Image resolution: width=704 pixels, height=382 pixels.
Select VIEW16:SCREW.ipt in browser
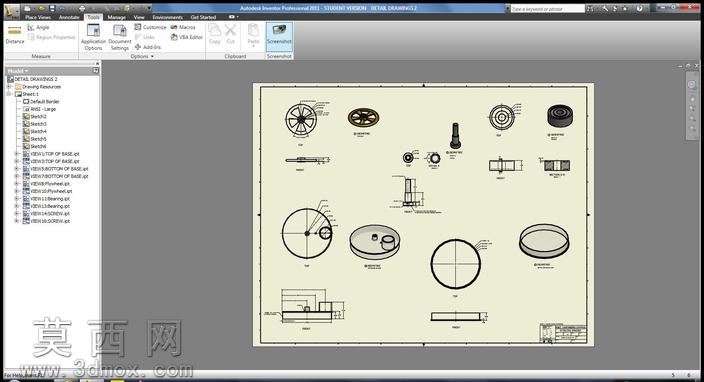pos(47,221)
